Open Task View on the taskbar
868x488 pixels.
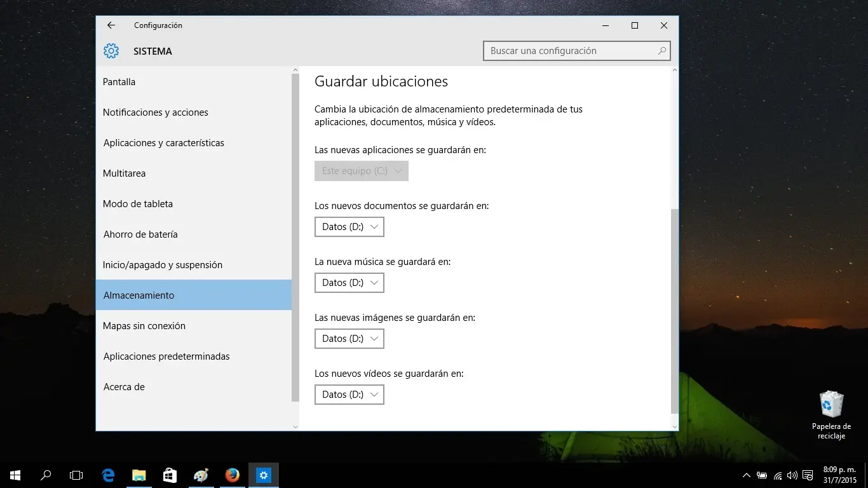click(76, 475)
